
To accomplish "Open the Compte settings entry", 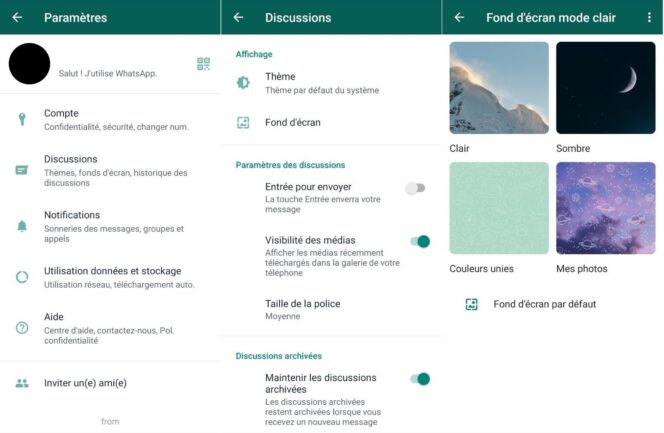I will tap(110, 120).
